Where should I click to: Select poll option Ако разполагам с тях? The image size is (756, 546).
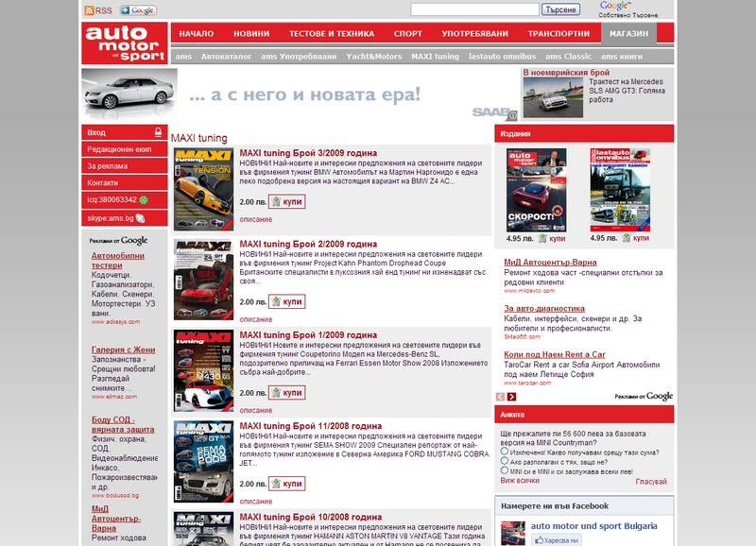[x=505, y=461]
